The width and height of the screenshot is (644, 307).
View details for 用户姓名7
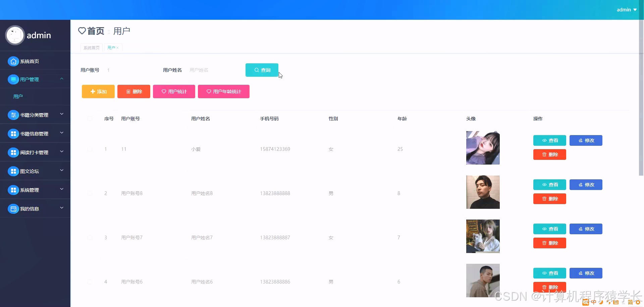[x=550, y=229]
